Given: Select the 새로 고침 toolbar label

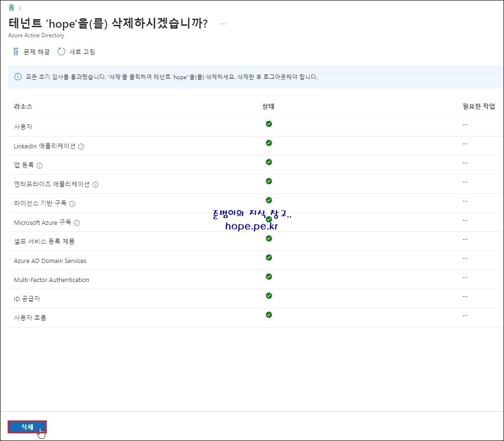Looking at the screenshot, I should [82, 52].
